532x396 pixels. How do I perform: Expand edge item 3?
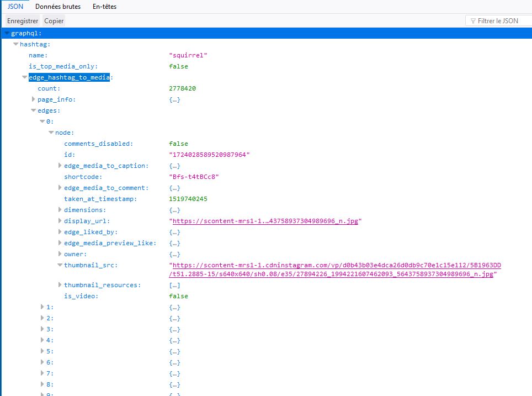pyautogui.click(x=42, y=329)
